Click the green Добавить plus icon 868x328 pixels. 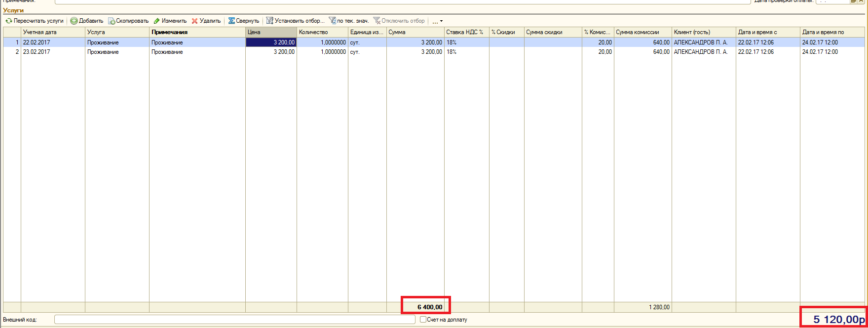tap(74, 21)
